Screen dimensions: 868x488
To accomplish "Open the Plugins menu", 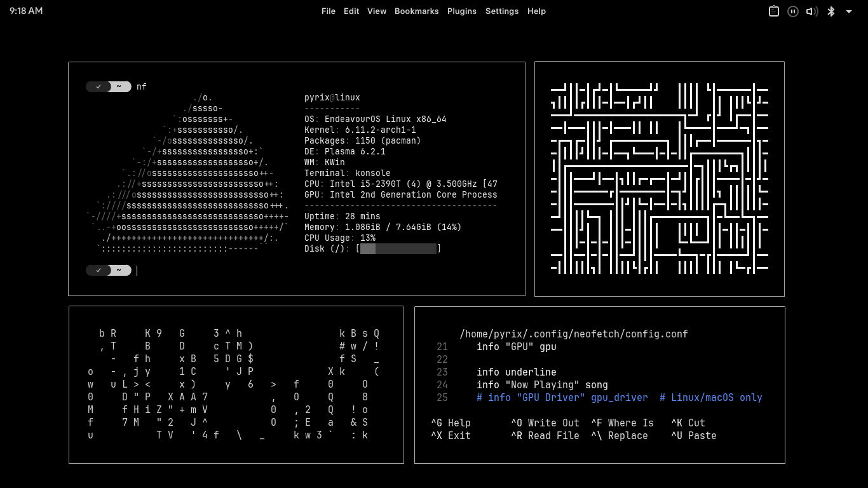I will (x=462, y=11).
